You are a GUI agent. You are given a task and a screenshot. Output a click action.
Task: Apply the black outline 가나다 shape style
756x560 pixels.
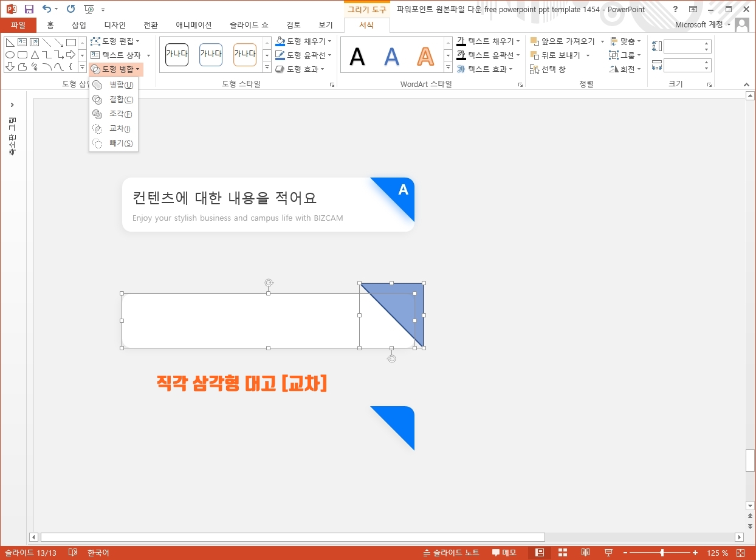coord(177,55)
